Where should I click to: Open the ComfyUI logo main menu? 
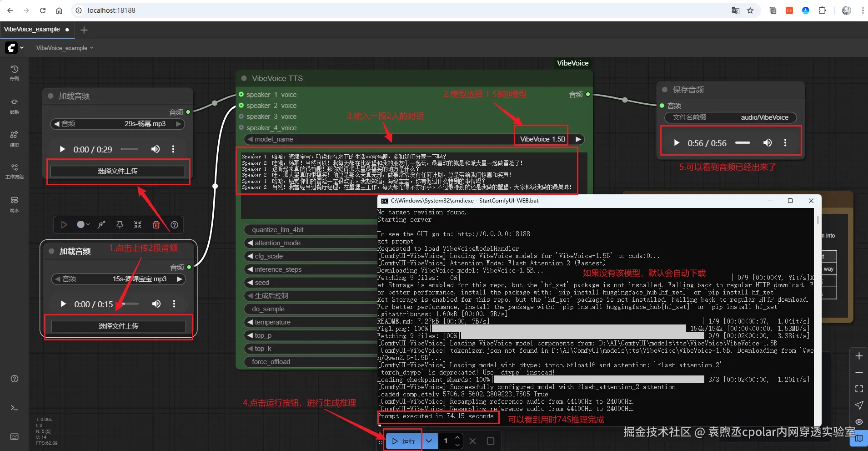pos(11,48)
